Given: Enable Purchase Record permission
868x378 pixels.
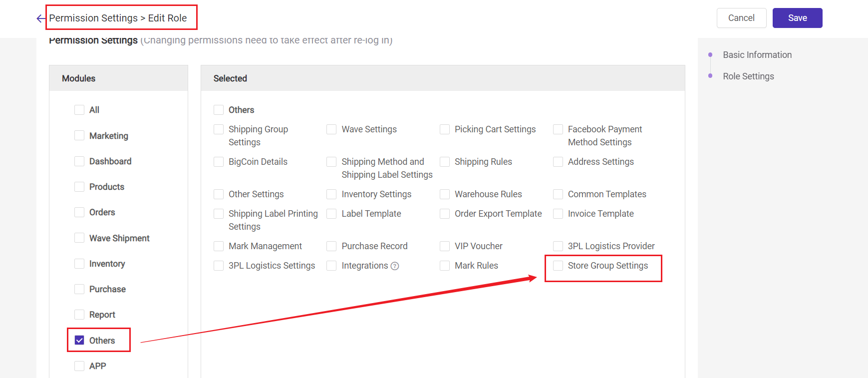Looking at the screenshot, I should coord(331,246).
